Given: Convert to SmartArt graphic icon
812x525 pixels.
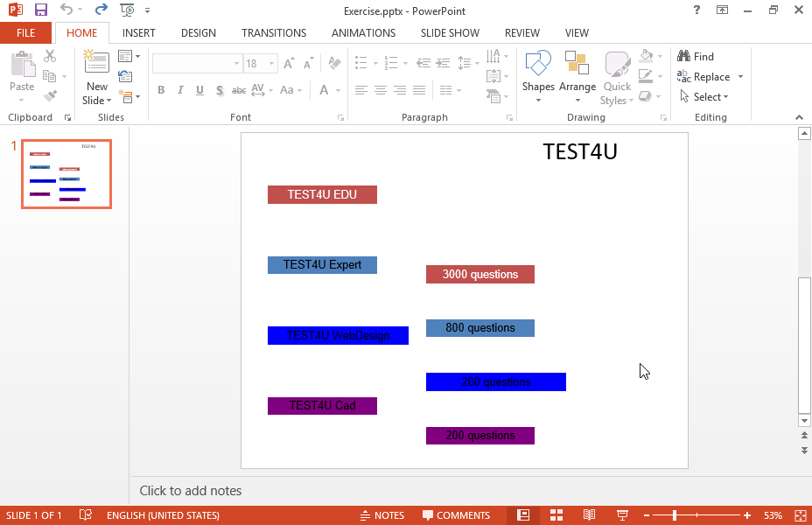Looking at the screenshot, I should (496, 96).
